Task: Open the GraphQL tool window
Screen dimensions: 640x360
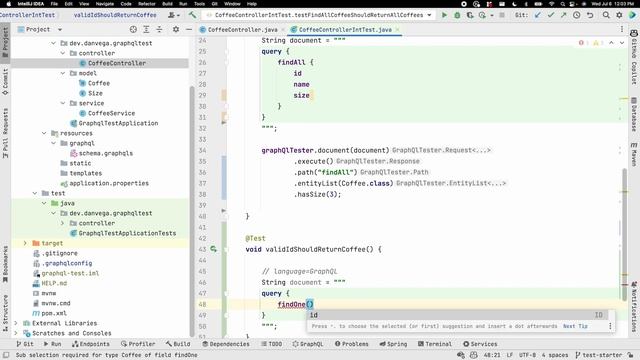Action: tap(308, 344)
